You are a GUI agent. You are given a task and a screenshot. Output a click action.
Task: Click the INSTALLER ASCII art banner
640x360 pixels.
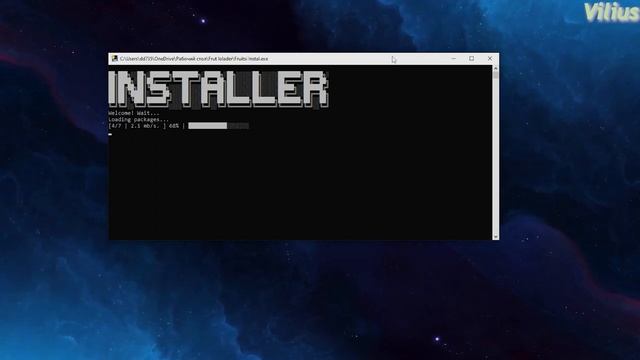click(219, 89)
